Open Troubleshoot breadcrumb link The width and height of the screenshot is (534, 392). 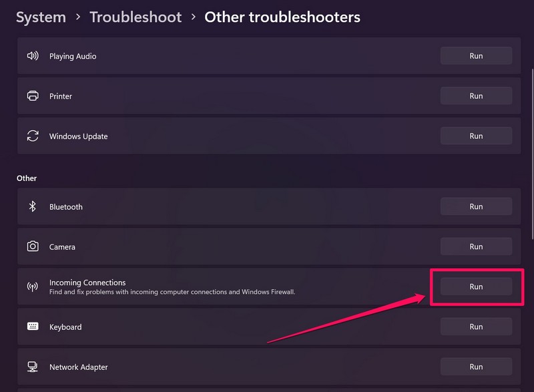click(136, 17)
